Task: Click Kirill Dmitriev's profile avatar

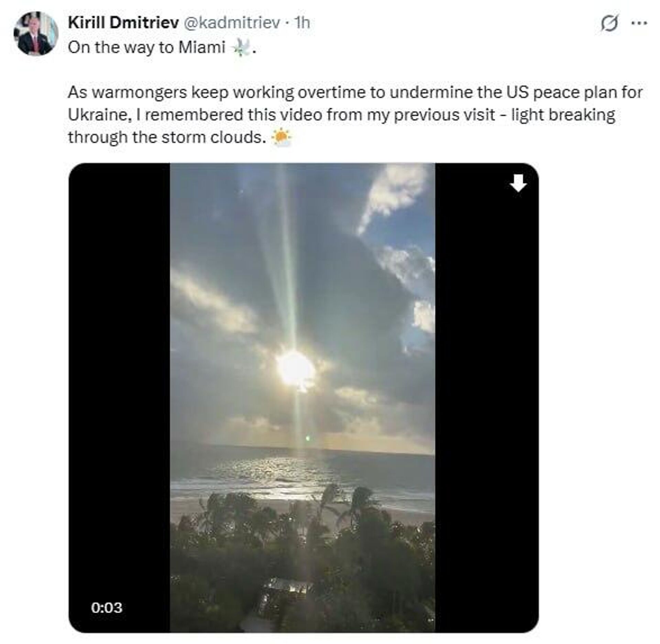Action: click(36, 33)
